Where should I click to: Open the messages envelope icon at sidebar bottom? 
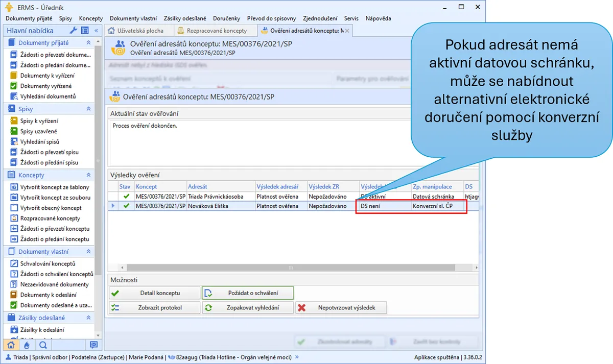(x=93, y=345)
